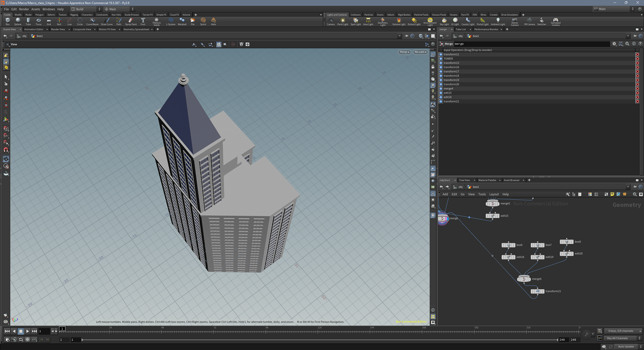
Task: Open the No cam camera dropdown
Action: click(x=420, y=52)
